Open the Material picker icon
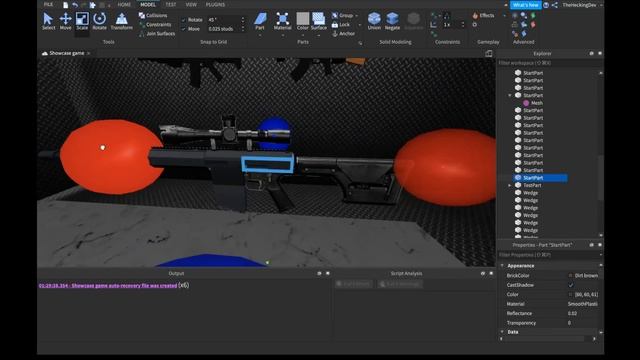The height and width of the screenshot is (360, 640). [282, 19]
